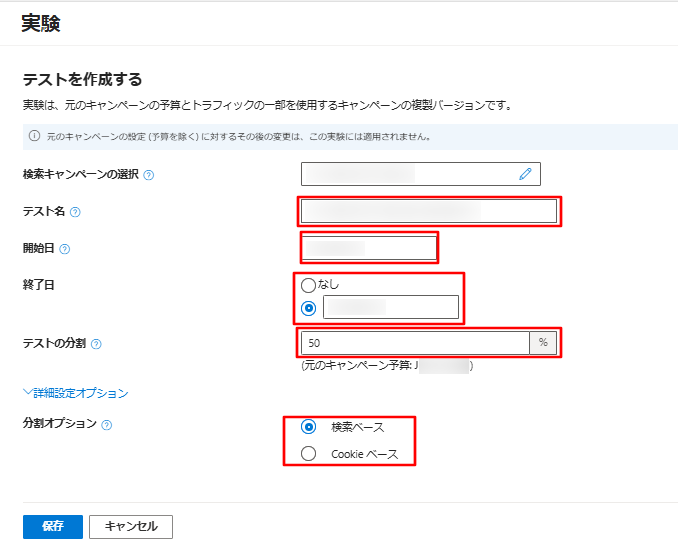Show help icon info for 開始日
Viewport: 678px width, 547px height.
point(65,249)
